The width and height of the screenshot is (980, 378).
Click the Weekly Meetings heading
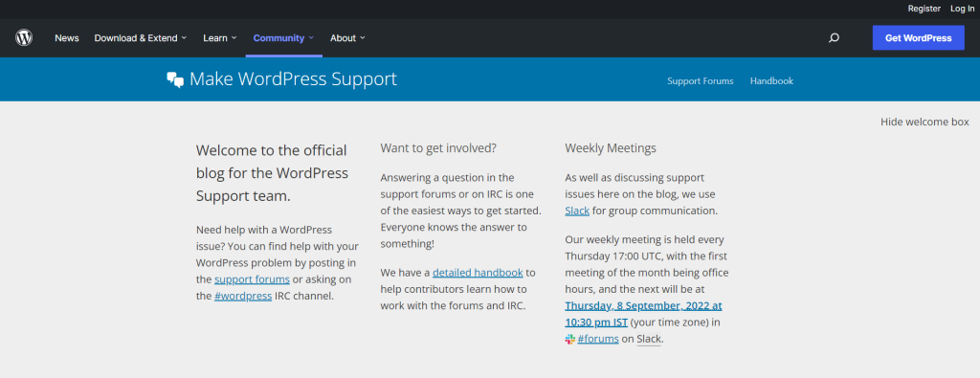pyautogui.click(x=611, y=148)
